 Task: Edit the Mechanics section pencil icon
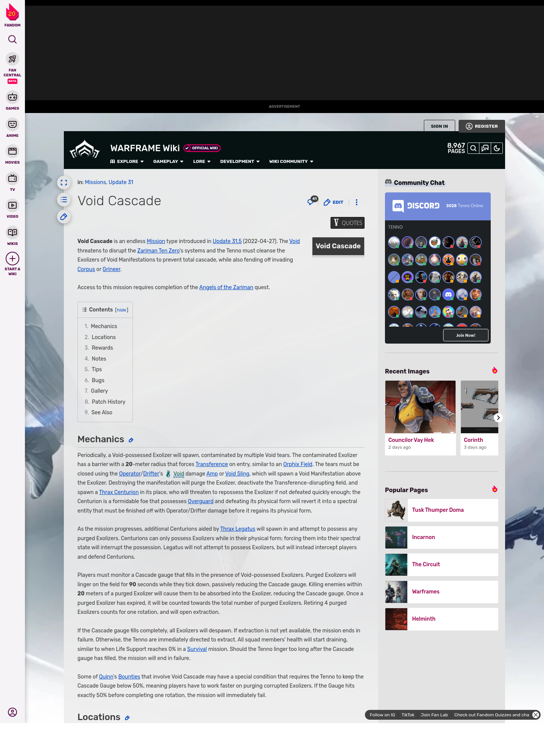(131, 440)
